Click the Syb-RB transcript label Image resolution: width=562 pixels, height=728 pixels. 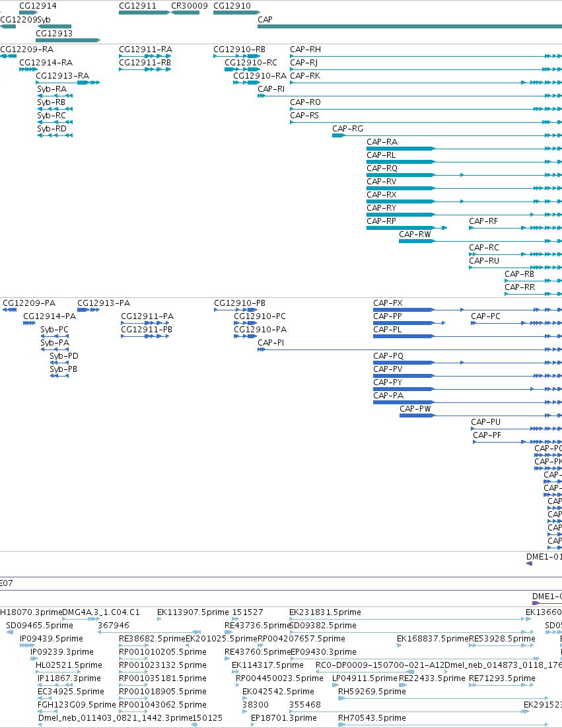pos(52,102)
